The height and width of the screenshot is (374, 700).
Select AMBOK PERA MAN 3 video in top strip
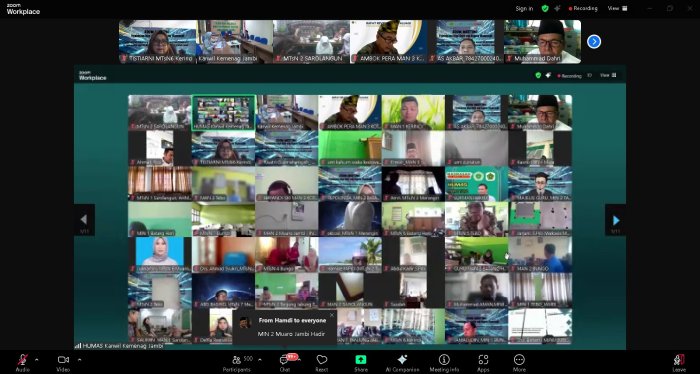(x=388, y=42)
